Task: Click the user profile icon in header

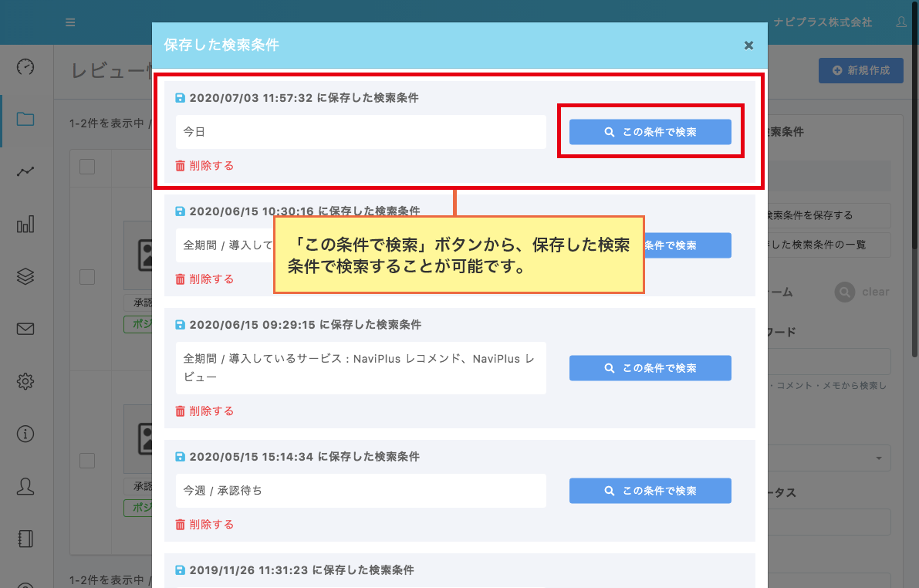Action: 901,22
